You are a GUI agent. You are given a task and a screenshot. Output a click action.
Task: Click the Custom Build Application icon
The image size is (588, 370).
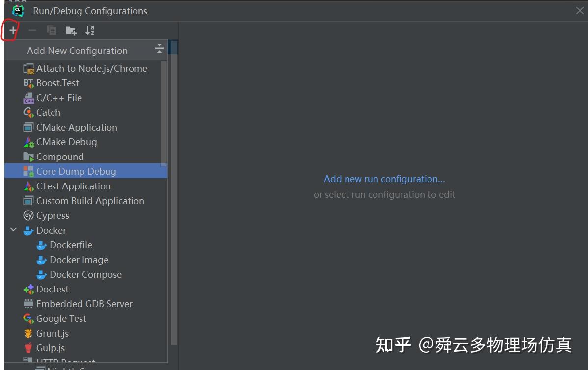[x=28, y=201]
